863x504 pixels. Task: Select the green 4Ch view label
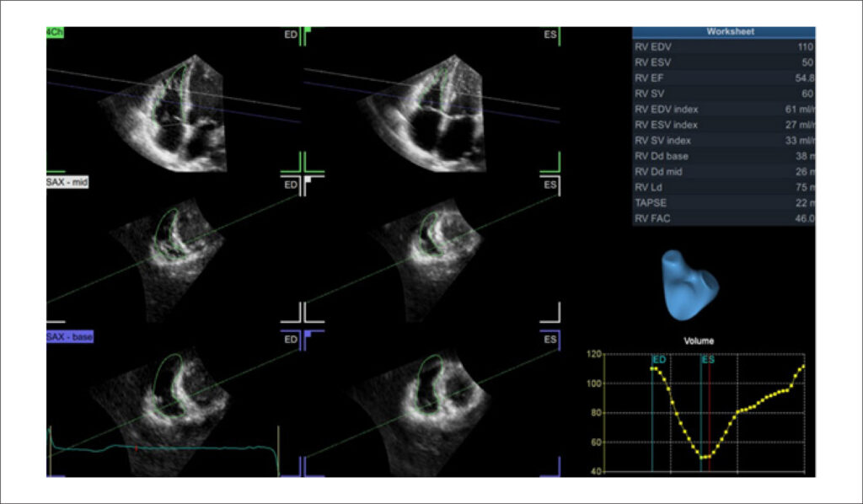[55, 33]
